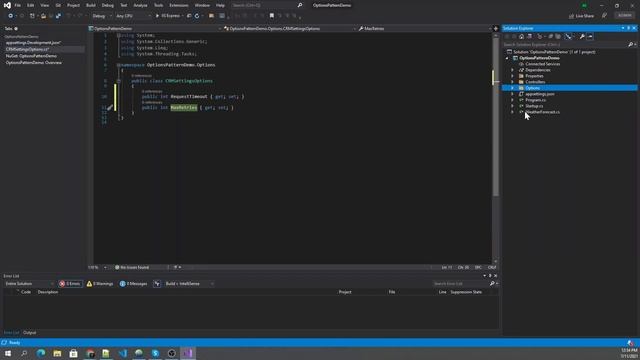640x360 pixels.
Task: Open the Edit menu
Action: [x=31, y=5]
